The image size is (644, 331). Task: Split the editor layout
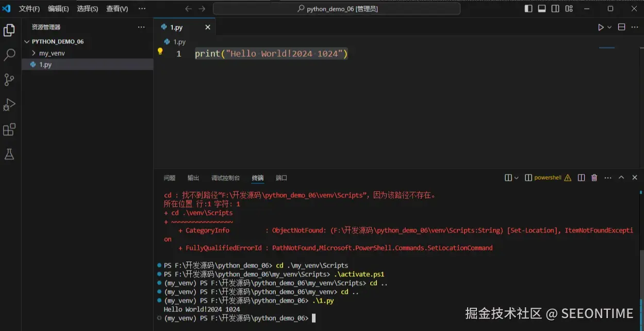[x=621, y=27]
